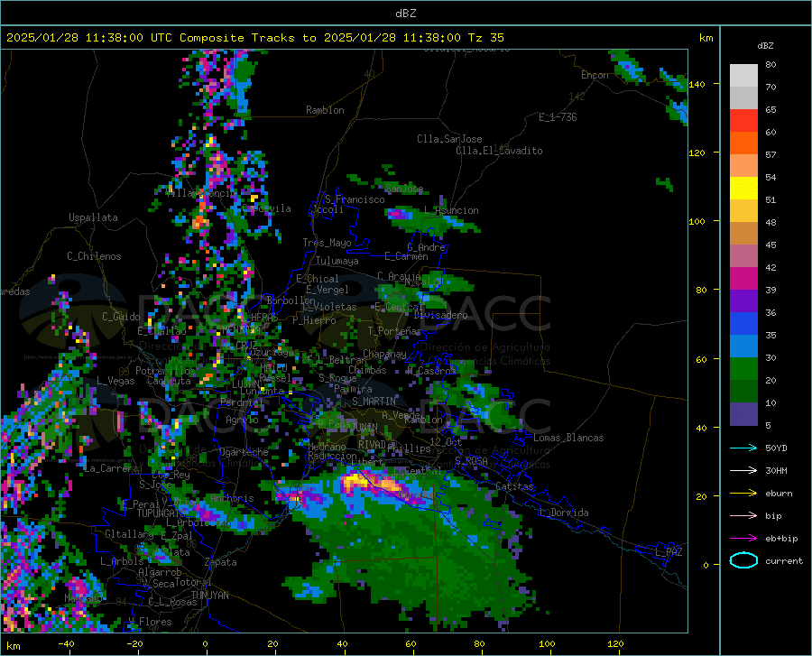Pick the slate purple bottom swatch in scale

pos(743,414)
